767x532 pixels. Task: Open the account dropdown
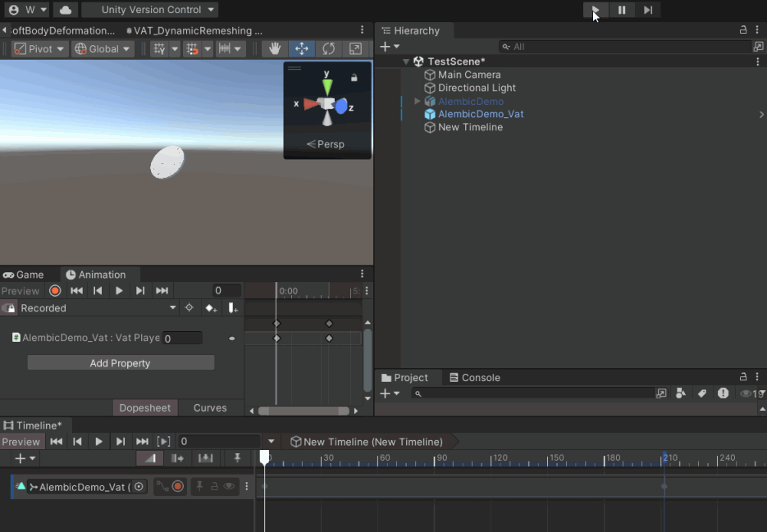tap(27, 10)
